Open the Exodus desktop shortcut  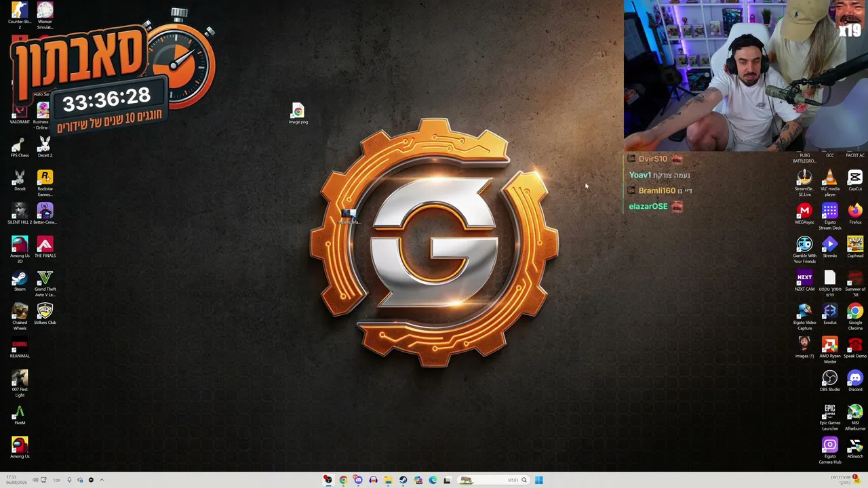click(830, 314)
